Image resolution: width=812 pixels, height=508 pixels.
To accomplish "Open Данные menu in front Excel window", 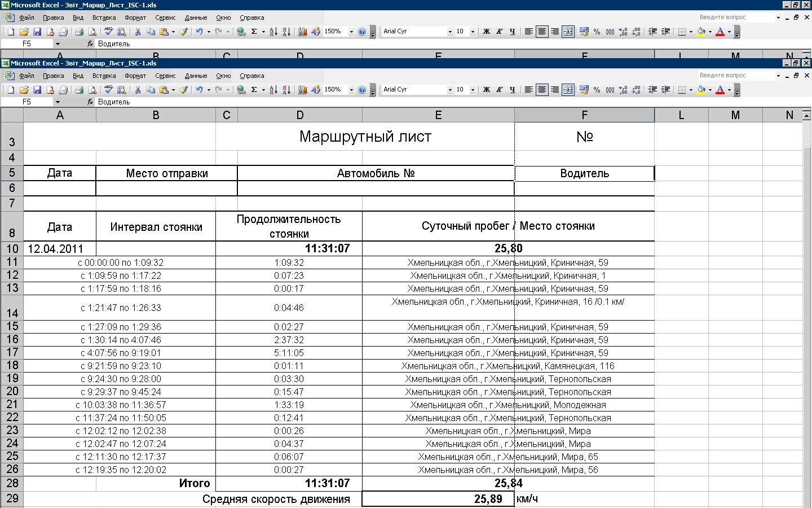I will 196,76.
